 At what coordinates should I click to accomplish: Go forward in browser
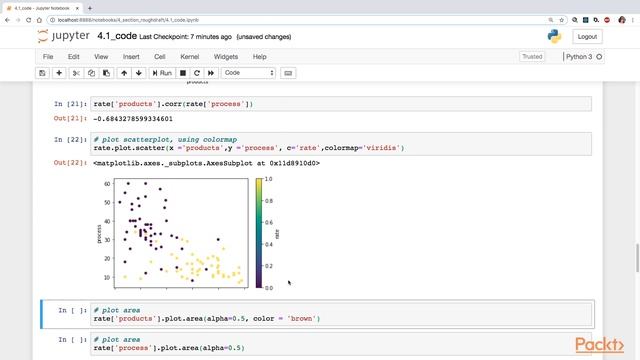click(x=18, y=20)
